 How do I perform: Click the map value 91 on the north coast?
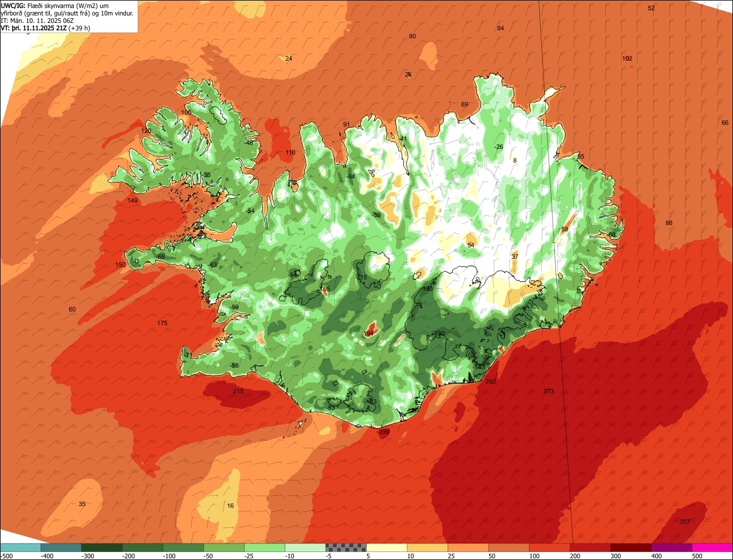pos(346,124)
